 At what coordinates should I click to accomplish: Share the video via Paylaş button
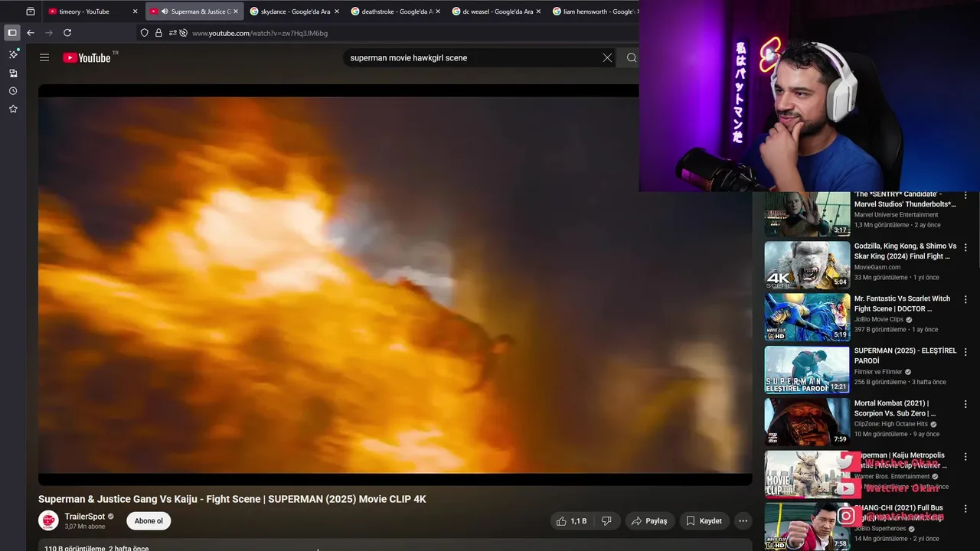[650, 521]
